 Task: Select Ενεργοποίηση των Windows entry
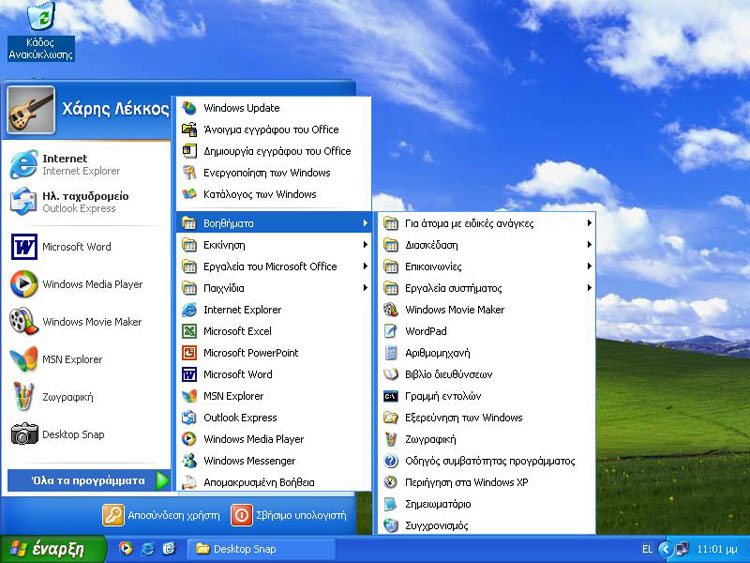(274, 173)
